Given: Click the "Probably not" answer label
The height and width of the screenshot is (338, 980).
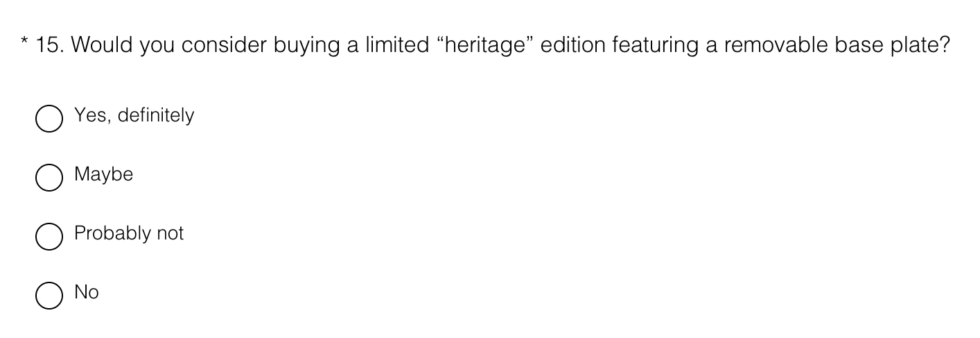Looking at the screenshot, I should click(129, 233).
